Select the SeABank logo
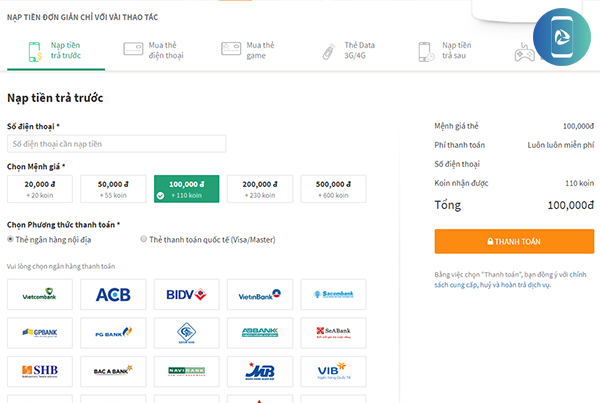The height and width of the screenshot is (403, 600). [333, 332]
